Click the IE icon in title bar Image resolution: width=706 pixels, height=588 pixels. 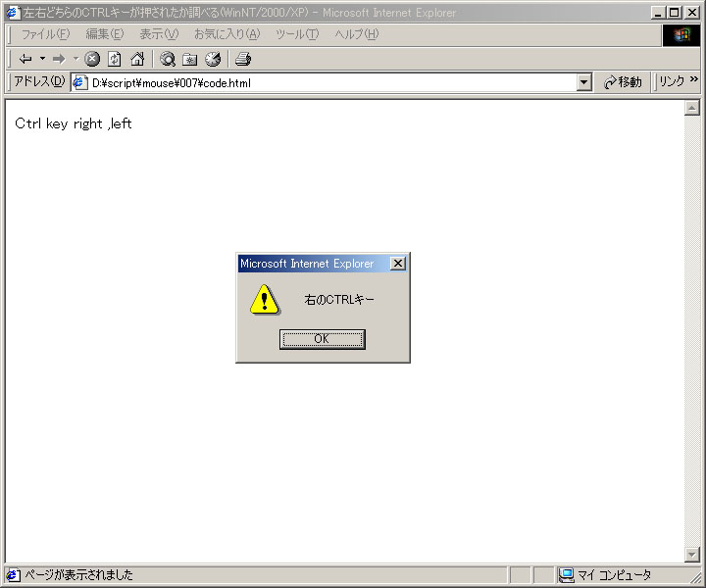click(x=13, y=12)
